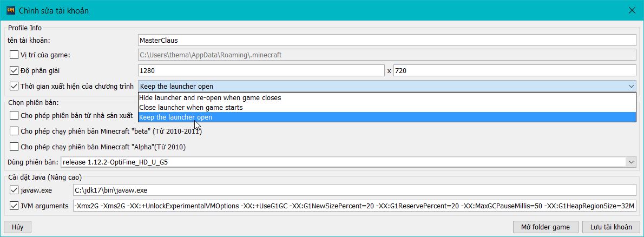Click the launcher app icon in title bar
This screenshot has width=644, height=237.
tap(11, 10)
